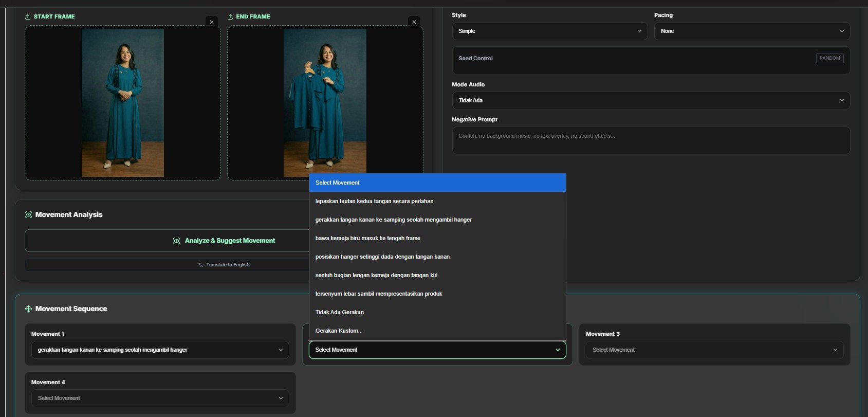The image size is (868, 417).
Task: Expand the Movement 3 dropdown
Action: pos(714,350)
